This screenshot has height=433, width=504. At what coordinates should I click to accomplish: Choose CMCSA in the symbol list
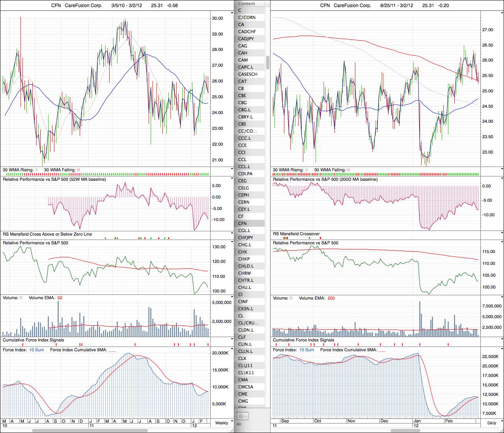click(x=246, y=387)
